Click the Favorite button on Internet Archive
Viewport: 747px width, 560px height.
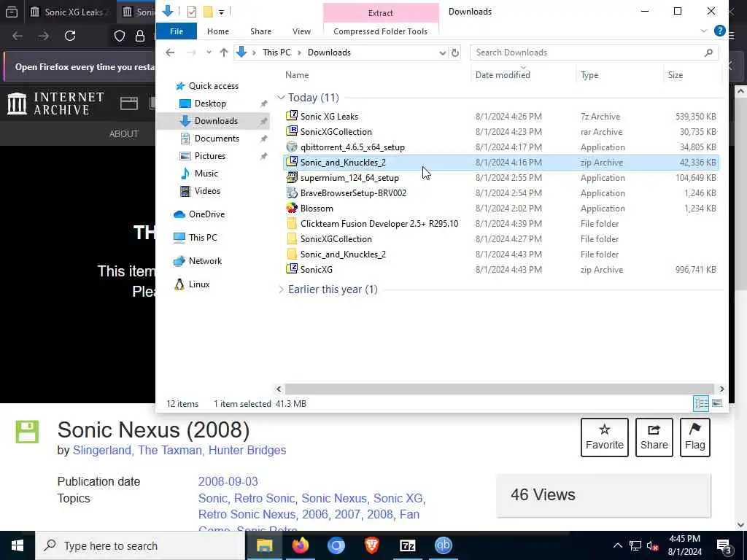[605, 437]
